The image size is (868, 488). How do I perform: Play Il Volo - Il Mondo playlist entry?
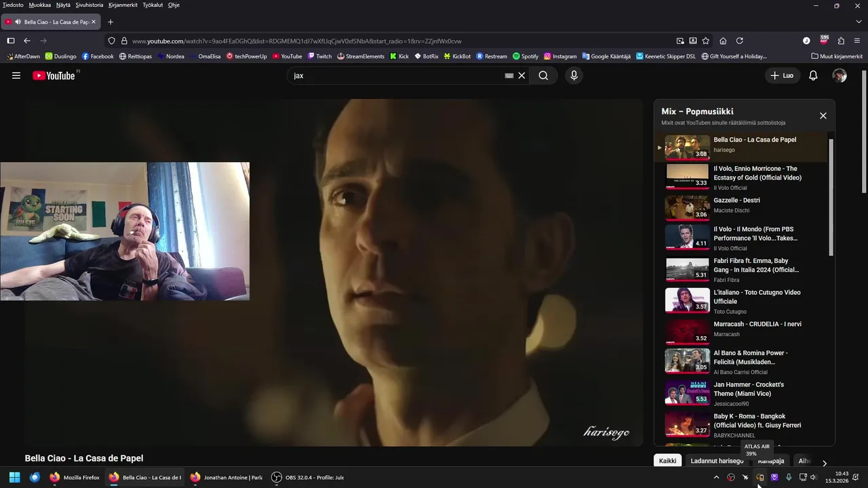pos(741,237)
